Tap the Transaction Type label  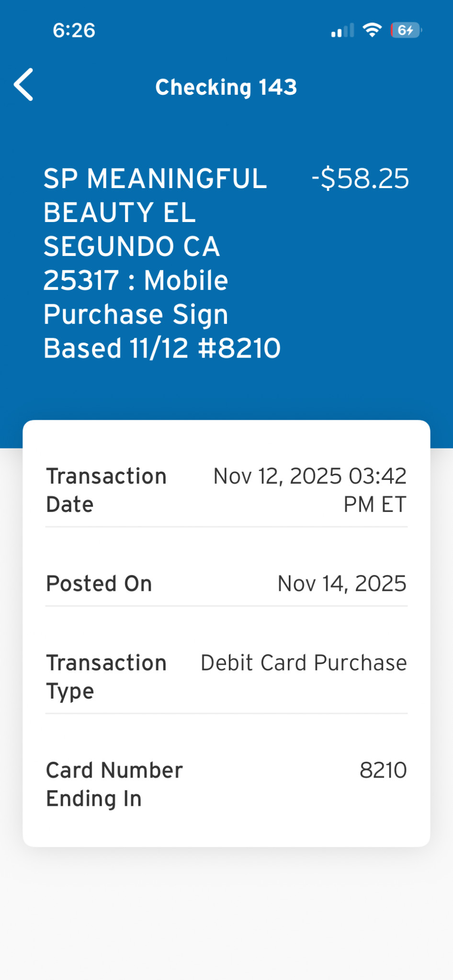pyautogui.click(x=106, y=677)
